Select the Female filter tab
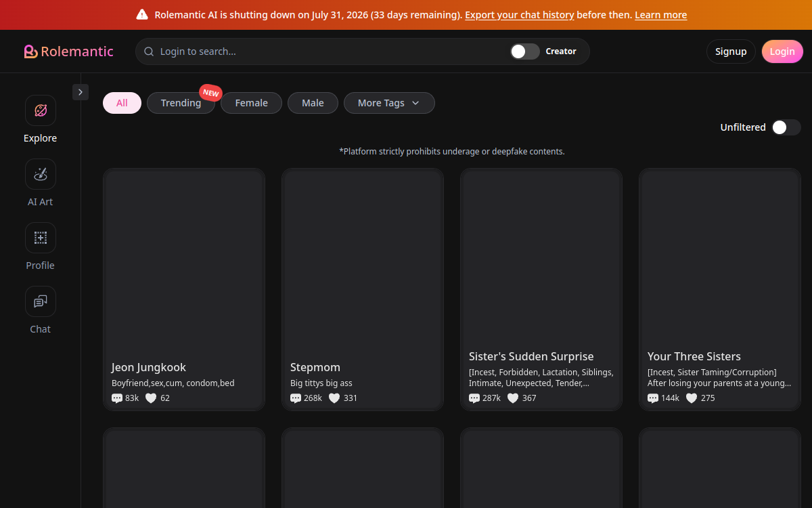Image resolution: width=812 pixels, height=508 pixels. point(251,103)
